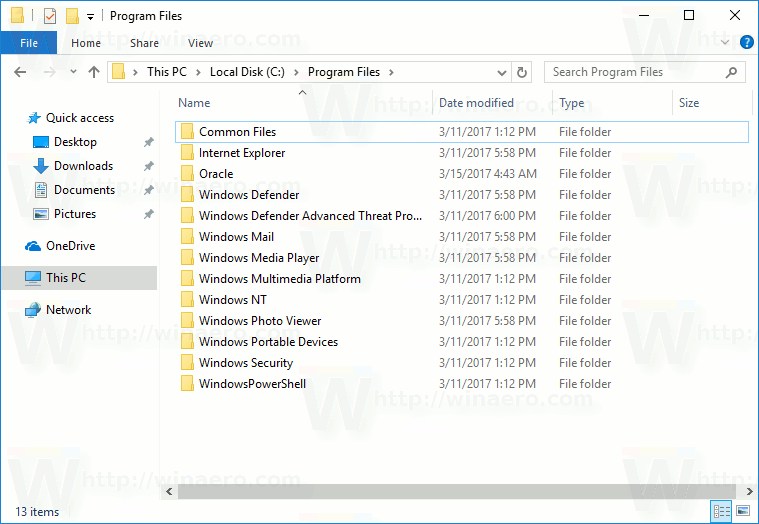Open Help with the question mark icon

click(x=746, y=43)
